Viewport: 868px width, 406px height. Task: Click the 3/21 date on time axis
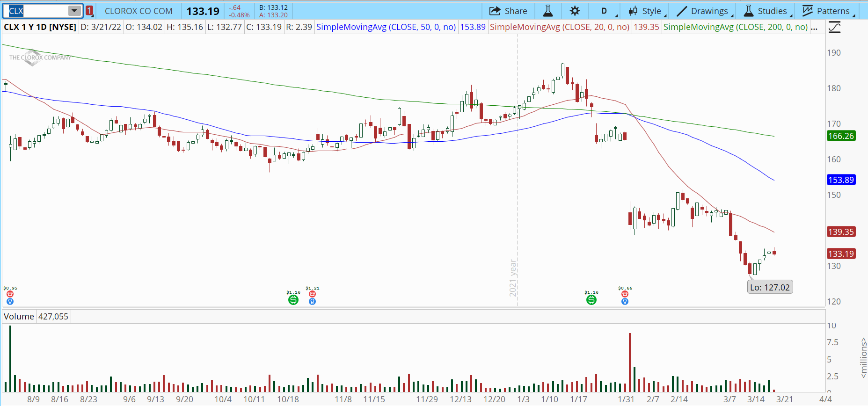(x=785, y=399)
